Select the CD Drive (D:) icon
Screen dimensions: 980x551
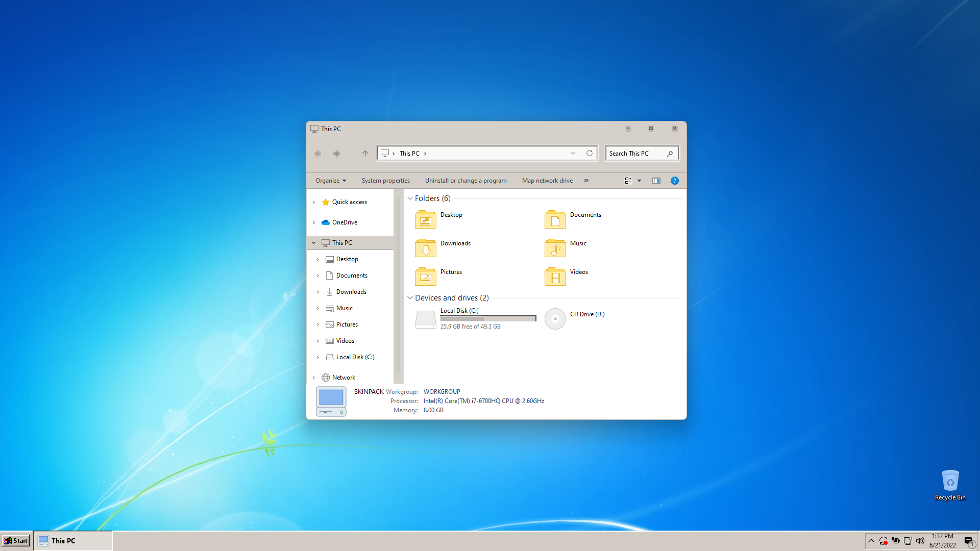[555, 319]
